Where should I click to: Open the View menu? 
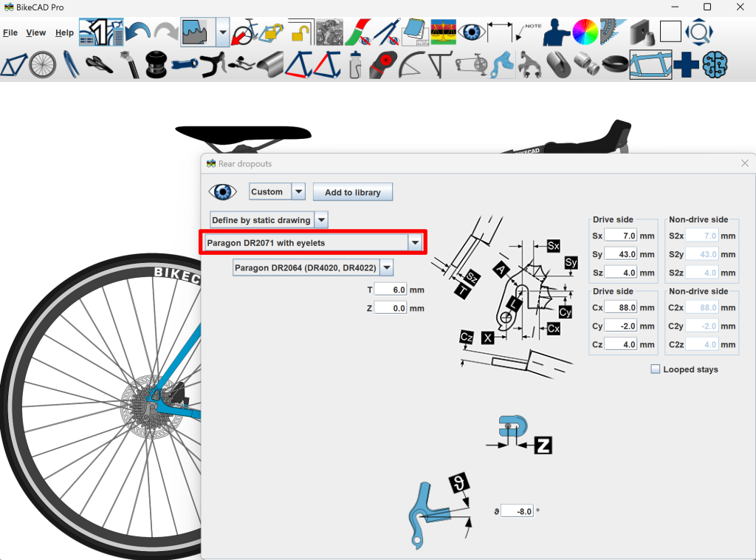click(35, 33)
